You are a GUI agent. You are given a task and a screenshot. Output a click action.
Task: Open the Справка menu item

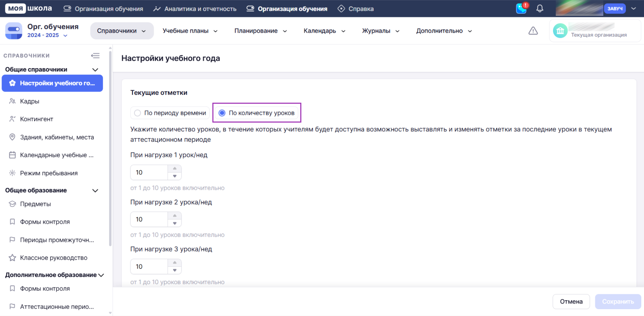[x=356, y=9]
